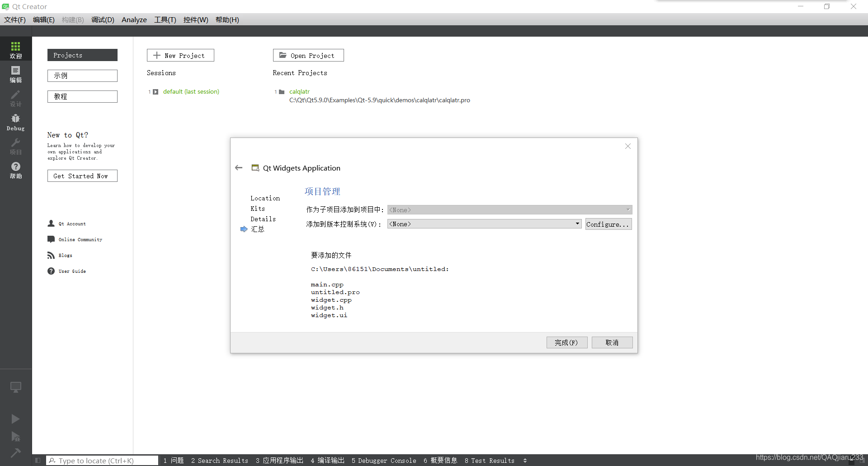Open the 调试(D) menu
This screenshot has width=868, height=466.
tap(103, 20)
